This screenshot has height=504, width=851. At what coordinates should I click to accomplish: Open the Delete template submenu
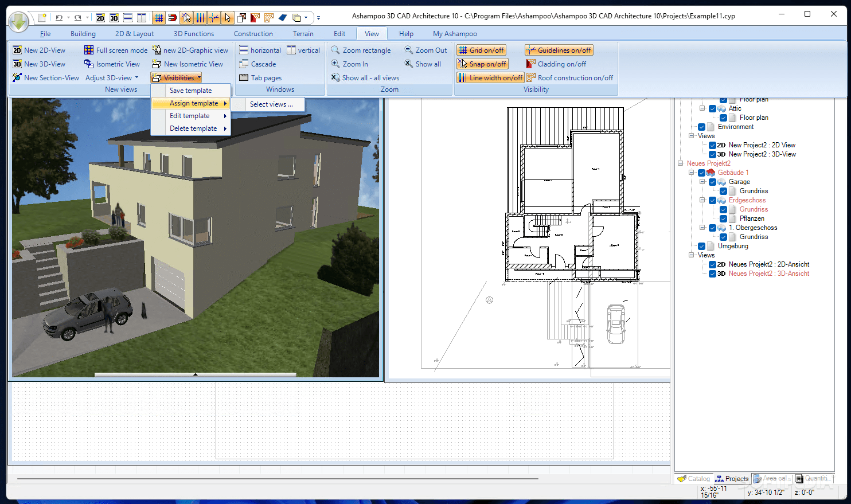pos(191,128)
